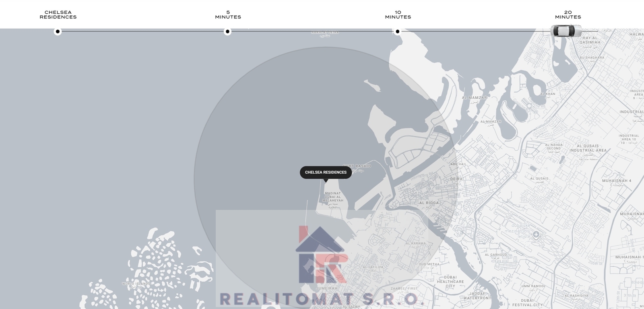Select the 5 minutes timeline dot
The height and width of the screenshot is (309, 644).
point(227,31)
